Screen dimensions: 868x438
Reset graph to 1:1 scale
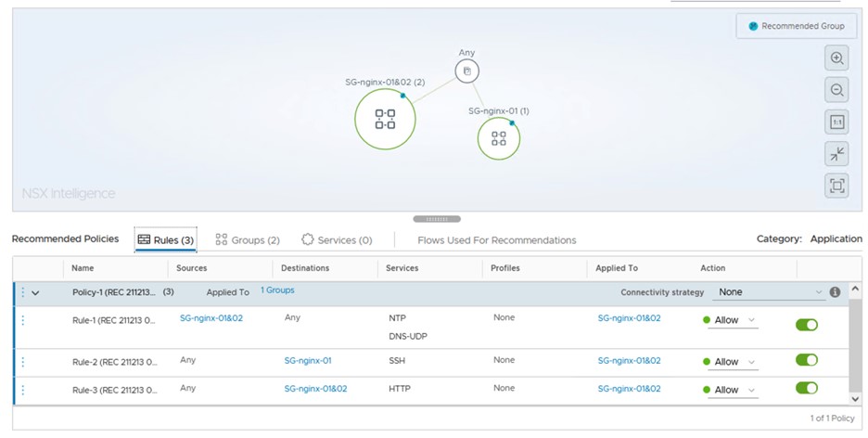pos(836,122)
